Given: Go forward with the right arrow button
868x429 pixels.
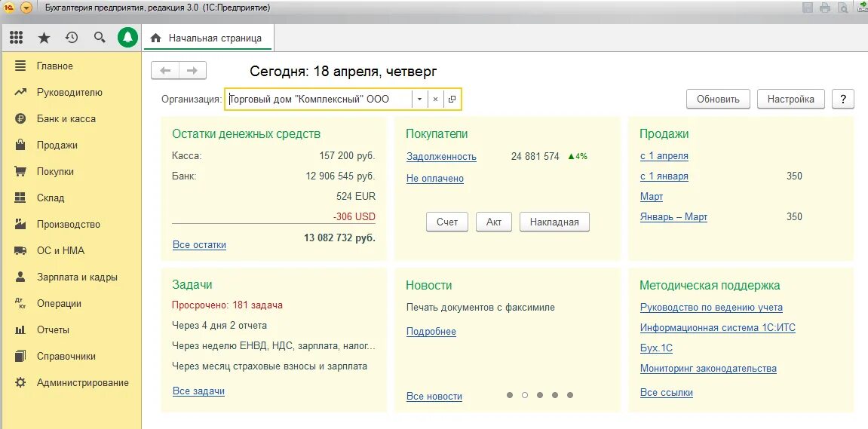Looking at the screenshot, I should tap(192, 70).
